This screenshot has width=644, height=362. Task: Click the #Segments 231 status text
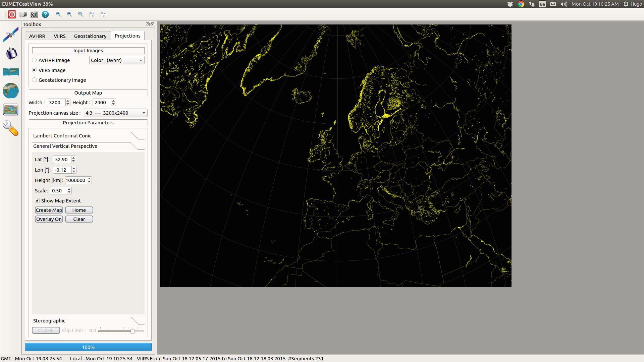coord(306,359)
